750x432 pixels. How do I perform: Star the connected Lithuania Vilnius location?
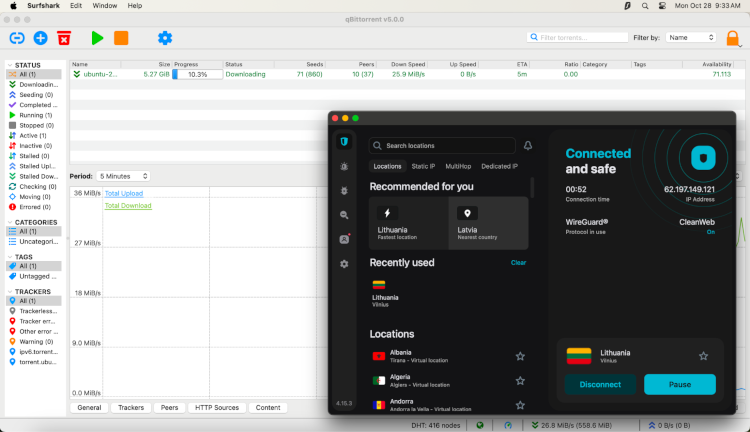(x=703, y=356)
